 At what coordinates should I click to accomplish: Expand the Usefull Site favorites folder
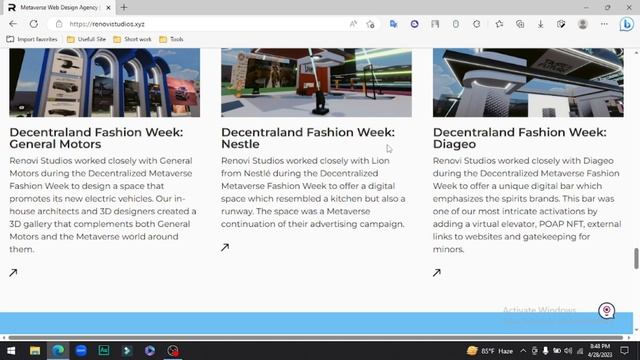click(x=86, y=39)
